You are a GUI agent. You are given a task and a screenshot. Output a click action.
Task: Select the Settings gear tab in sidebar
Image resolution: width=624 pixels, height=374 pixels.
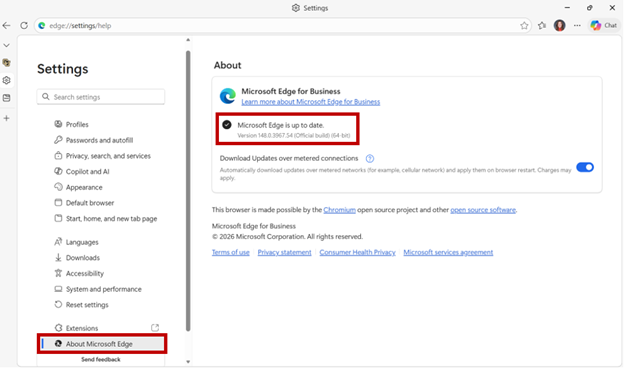pyautogui.click(x=6, y=80)
